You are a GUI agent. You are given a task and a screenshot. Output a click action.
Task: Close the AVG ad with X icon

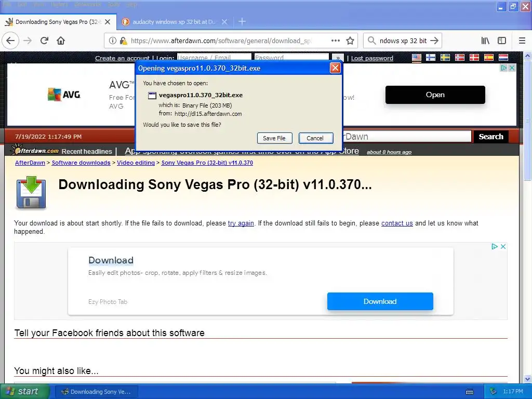pyautogui.click(x=512, y=68)
